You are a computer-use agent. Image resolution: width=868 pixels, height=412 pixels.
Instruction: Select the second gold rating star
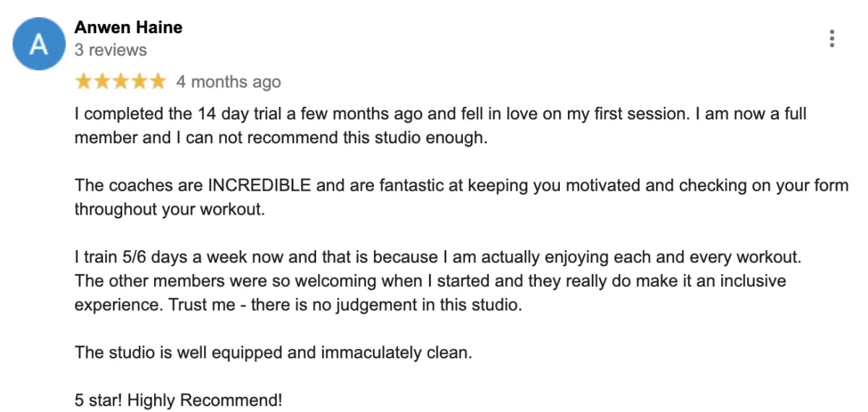tap(102, 82)
